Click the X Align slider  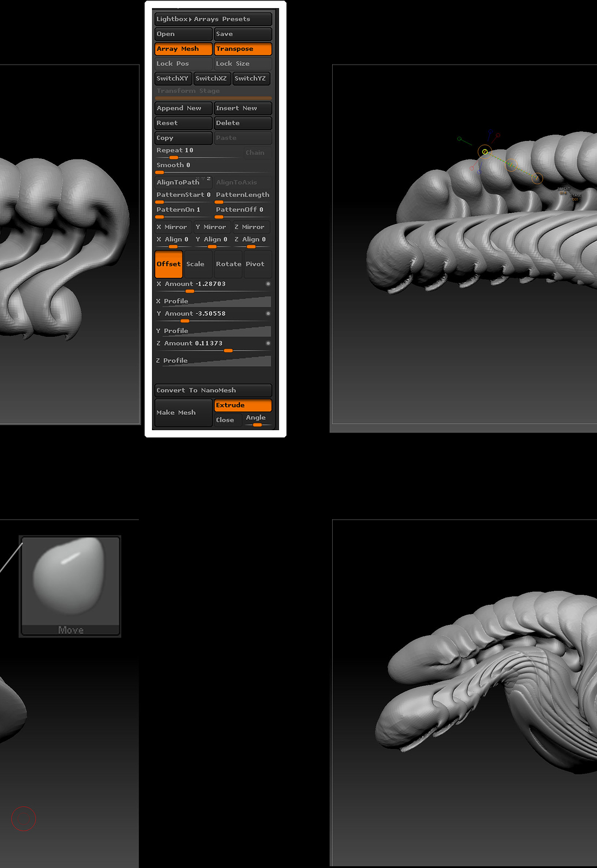[x=173, y=241]
